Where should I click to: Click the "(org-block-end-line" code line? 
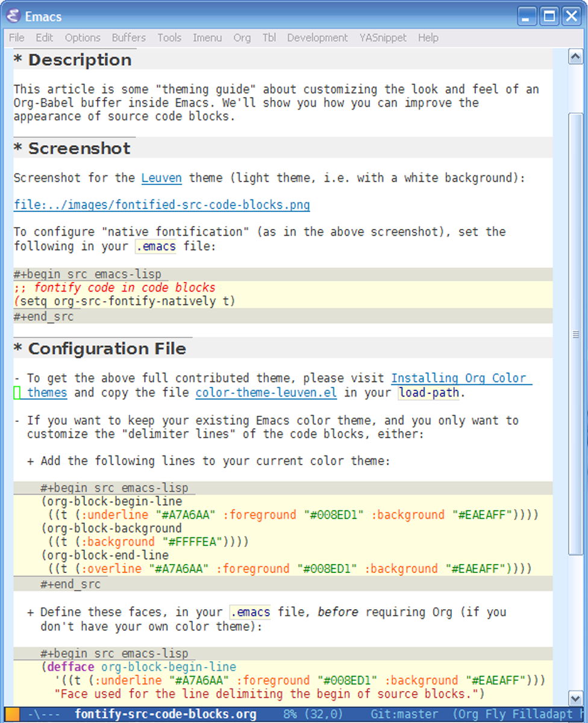(x=105, y=555)
